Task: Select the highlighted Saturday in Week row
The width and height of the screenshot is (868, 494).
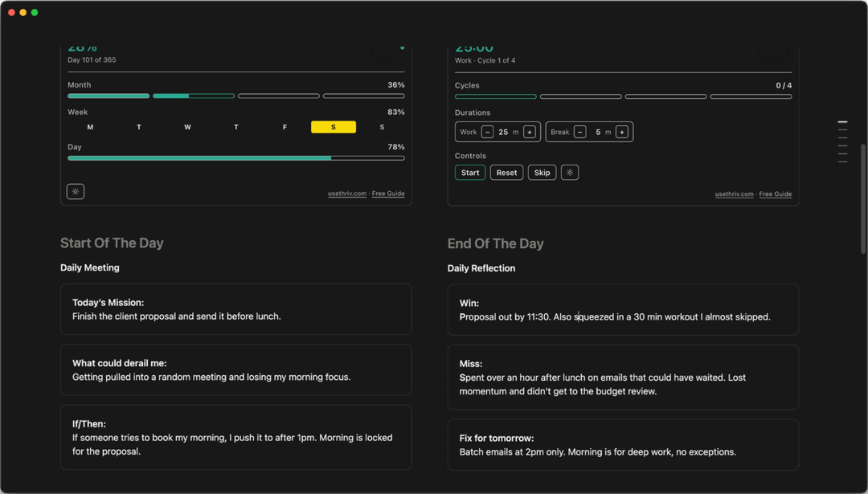Action: coord(334,127)
